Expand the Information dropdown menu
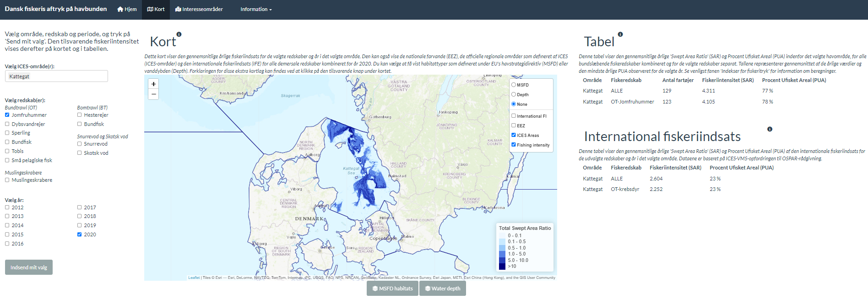 click(x=256, y=9)
